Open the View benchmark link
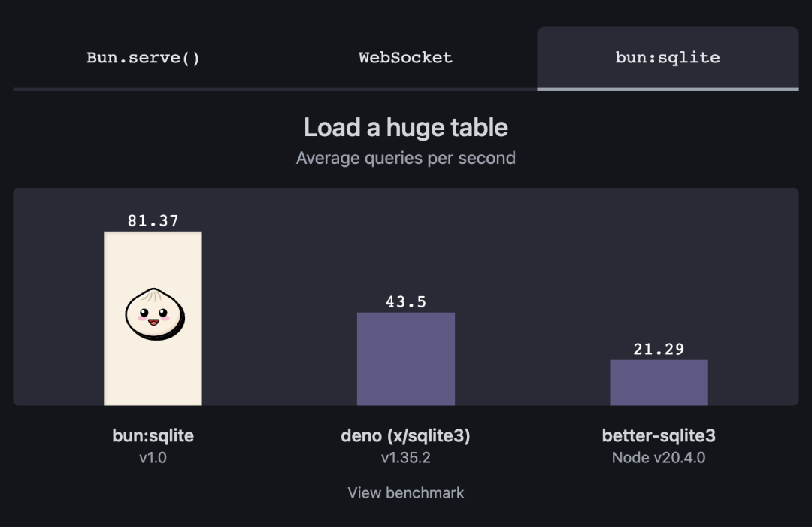This screenshot has height=527, width=812. (x=405, y=492)
